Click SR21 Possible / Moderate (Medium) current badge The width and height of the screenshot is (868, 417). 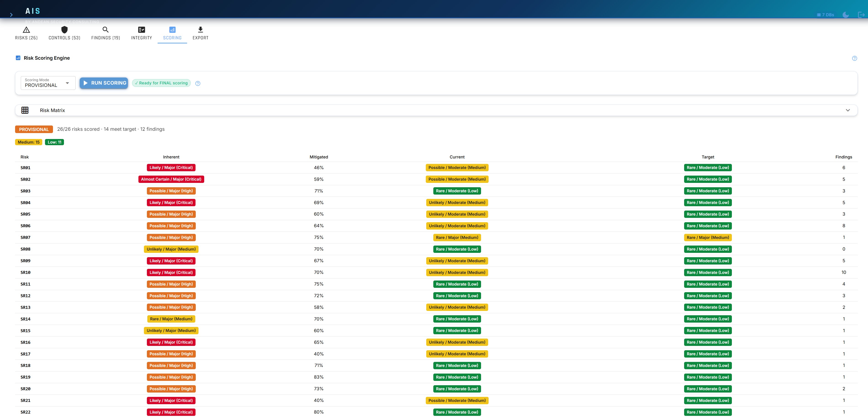[457, 401]
